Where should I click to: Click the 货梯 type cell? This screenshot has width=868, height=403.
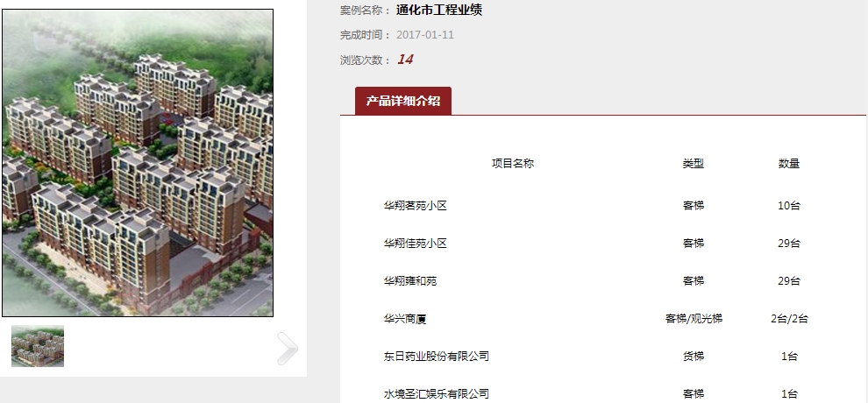pos(693,356)
